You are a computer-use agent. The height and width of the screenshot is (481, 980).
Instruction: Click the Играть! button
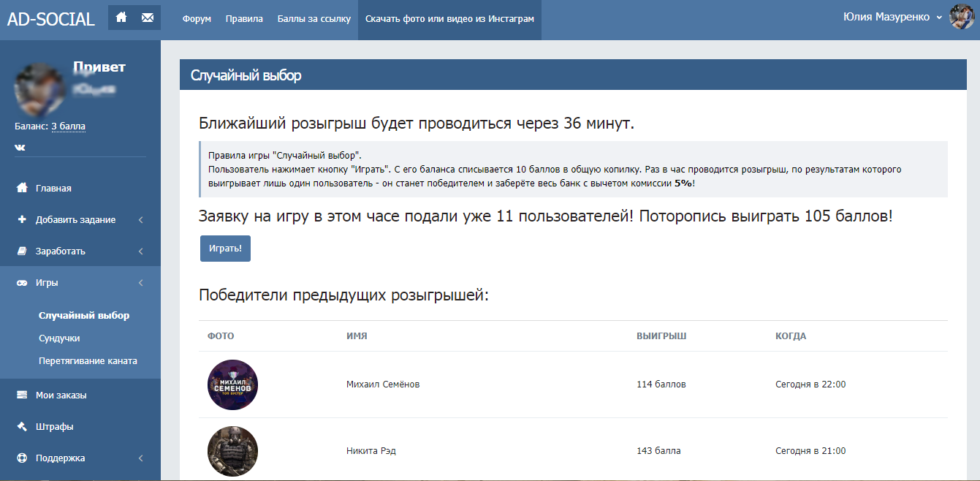coord(225,248)
